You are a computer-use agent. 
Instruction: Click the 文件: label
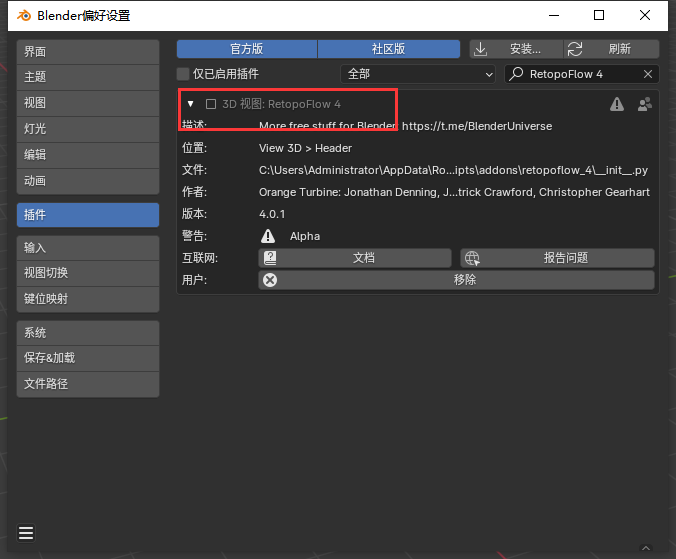pyautogui.click(x=194, y=170)
